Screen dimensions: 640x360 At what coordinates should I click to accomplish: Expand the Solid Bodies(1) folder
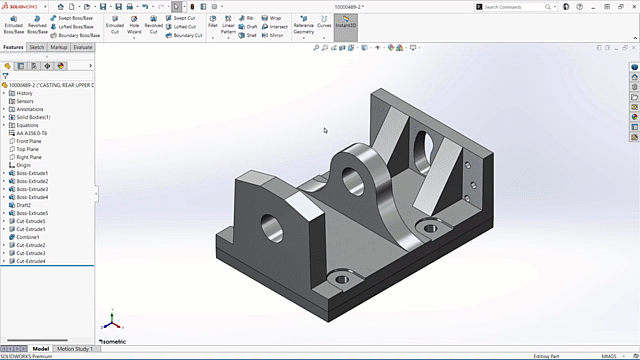point(4,117)
